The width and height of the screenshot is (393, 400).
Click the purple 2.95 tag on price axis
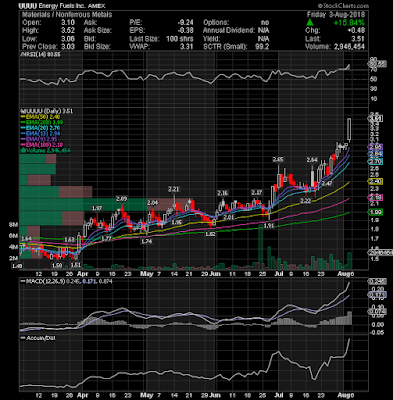pos(375,147)
